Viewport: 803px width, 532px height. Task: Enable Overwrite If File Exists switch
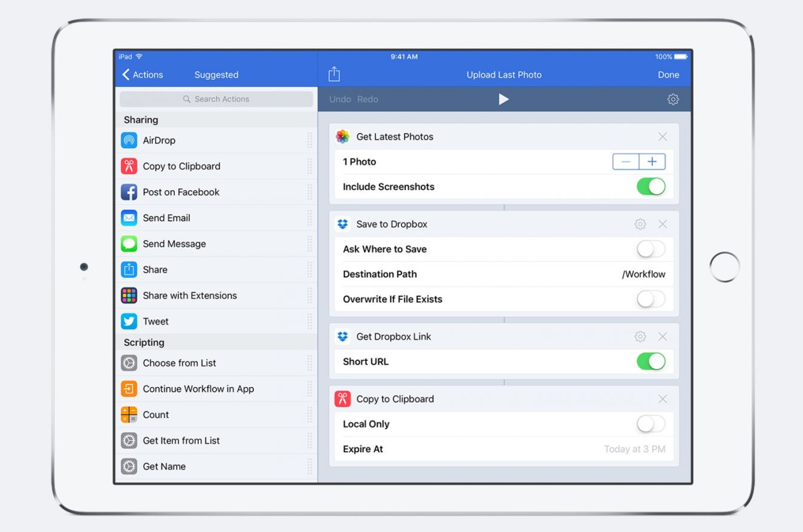tap(651, 299)
